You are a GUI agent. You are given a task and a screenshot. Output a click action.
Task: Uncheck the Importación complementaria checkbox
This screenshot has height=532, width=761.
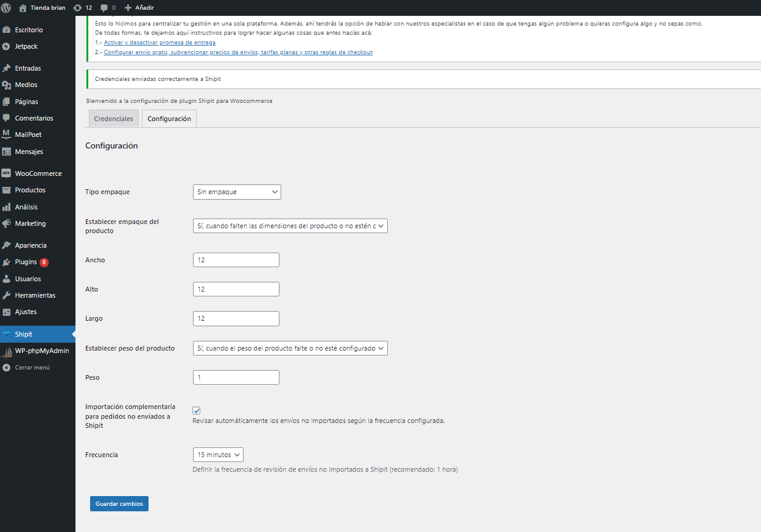197,411
